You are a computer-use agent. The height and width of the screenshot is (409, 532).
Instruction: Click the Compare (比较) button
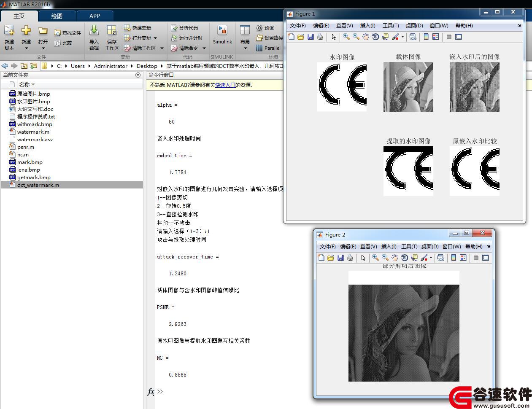coord(63,43)
